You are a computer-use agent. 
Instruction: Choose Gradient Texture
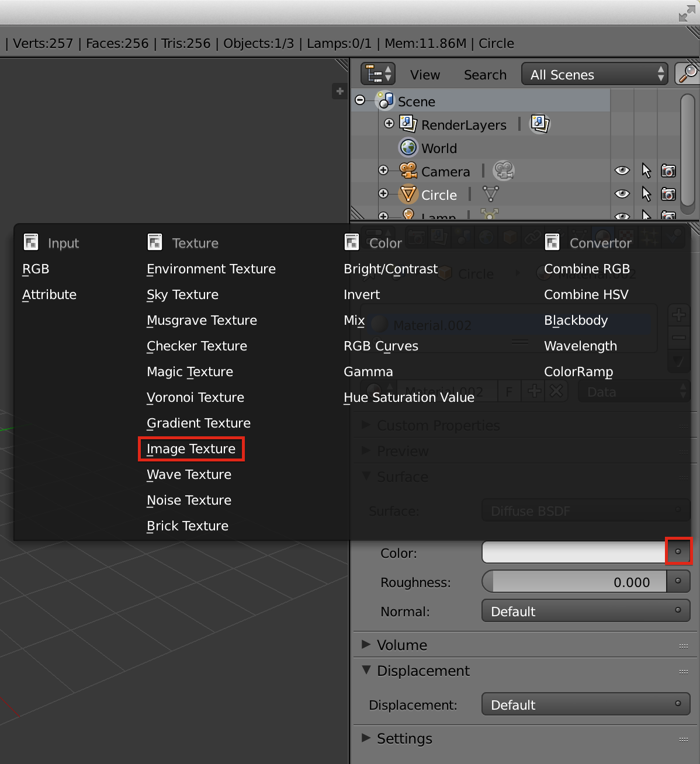click(x=199, y=423)
